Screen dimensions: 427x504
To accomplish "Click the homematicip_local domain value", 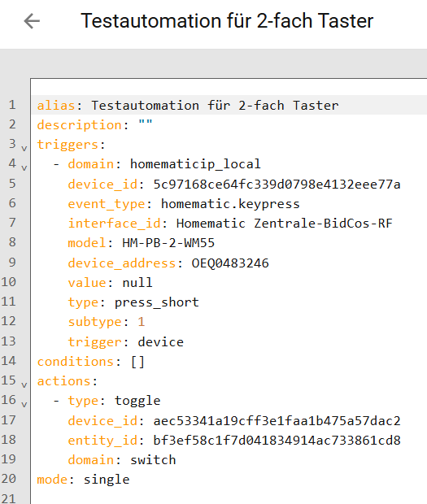I will click(x=195, y=164).
